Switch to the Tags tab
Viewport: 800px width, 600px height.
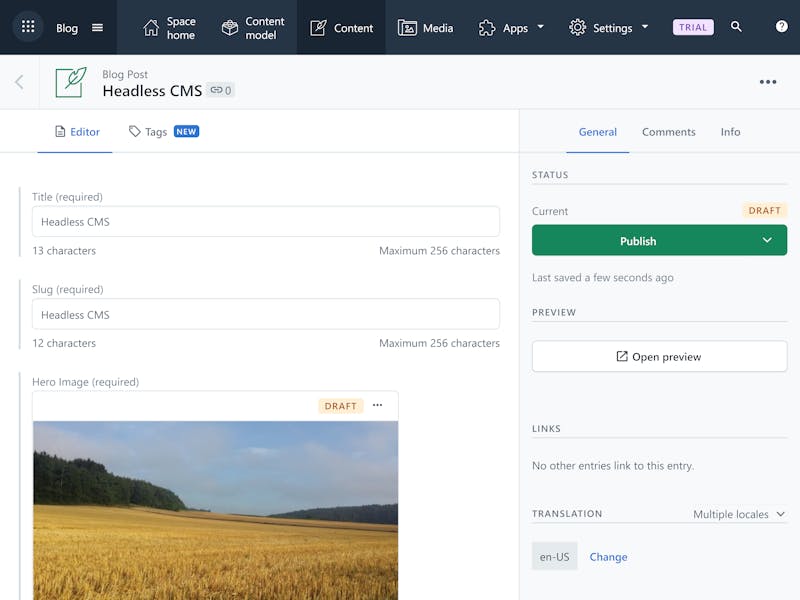[163, 132]
